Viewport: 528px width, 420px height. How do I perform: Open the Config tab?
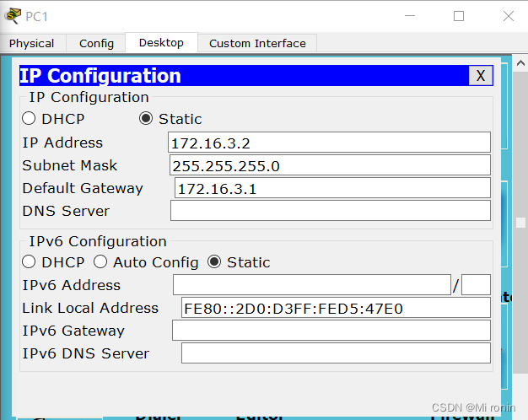96,44
